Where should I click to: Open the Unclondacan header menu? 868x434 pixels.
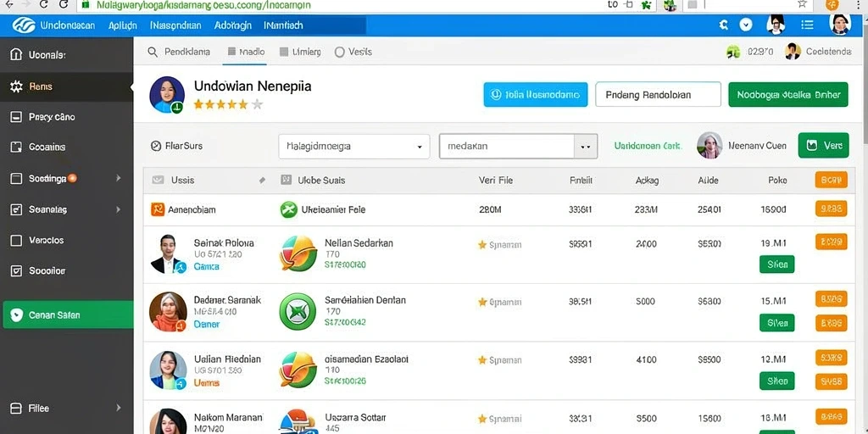tap(68, 25)
